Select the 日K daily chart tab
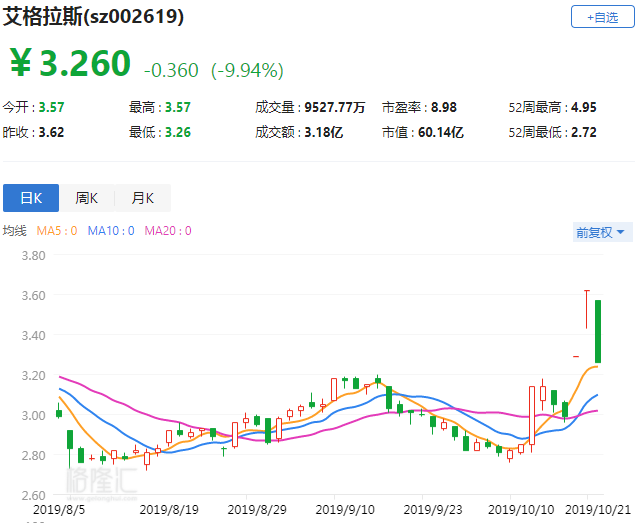This screenshot has height=523, width=639. pyautogui.click(x=31, y=198)
